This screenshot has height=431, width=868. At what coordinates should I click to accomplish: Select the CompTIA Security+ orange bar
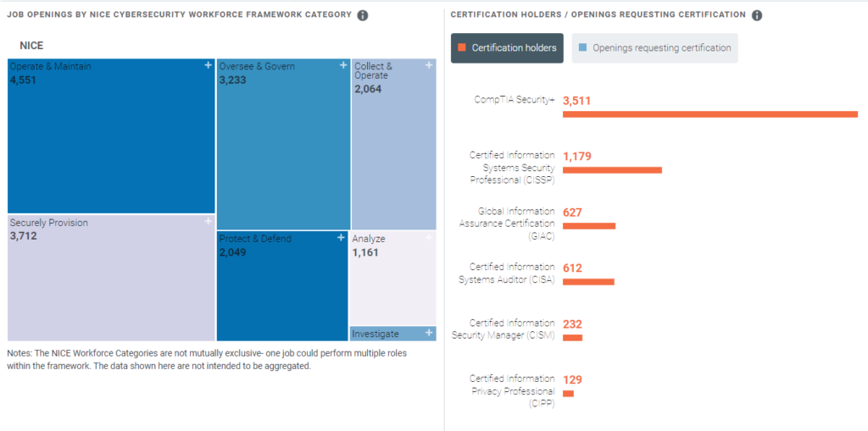pyautogui.click(x=709, y=114)
